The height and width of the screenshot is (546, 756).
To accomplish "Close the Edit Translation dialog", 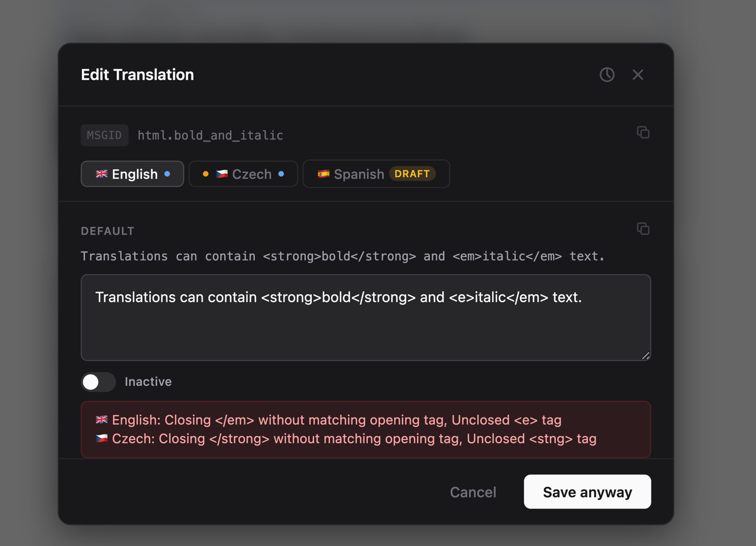I will click(637, 75).
